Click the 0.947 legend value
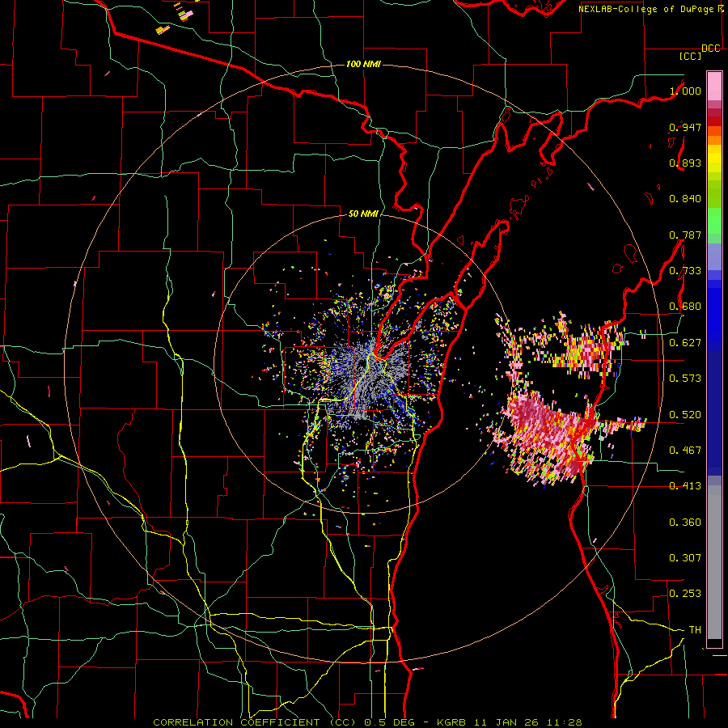This screenshot has width=728, height=728. coord(685,127)
